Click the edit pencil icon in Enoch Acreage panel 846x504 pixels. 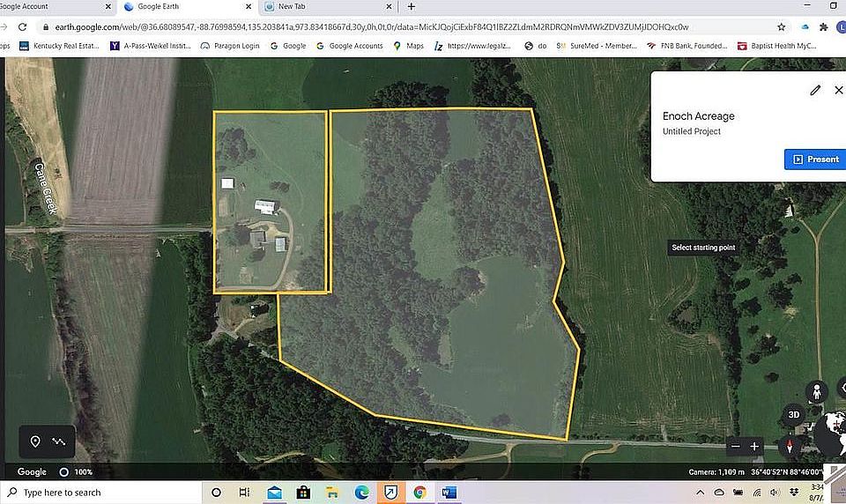point(814,90)
